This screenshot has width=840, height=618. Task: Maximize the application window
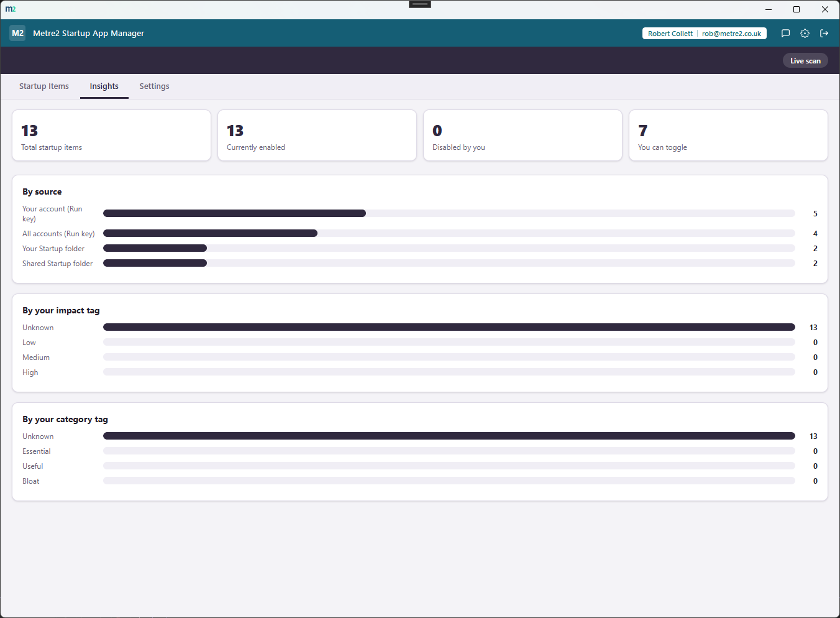797,9
